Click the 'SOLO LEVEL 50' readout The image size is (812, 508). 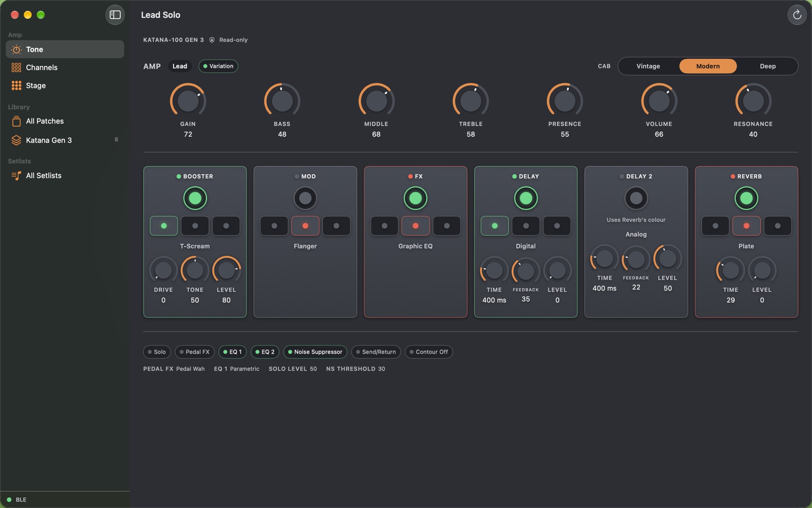coord(293,369)
